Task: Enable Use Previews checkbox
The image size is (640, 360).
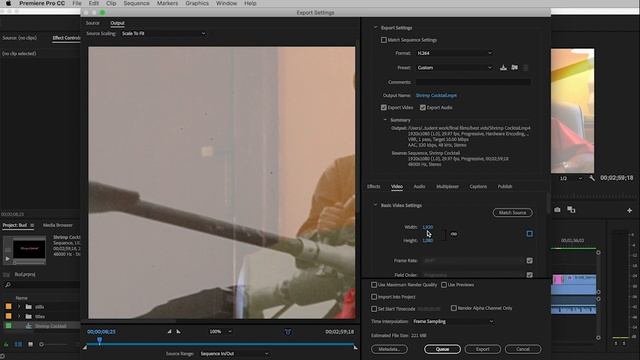Action: point(444,285)
